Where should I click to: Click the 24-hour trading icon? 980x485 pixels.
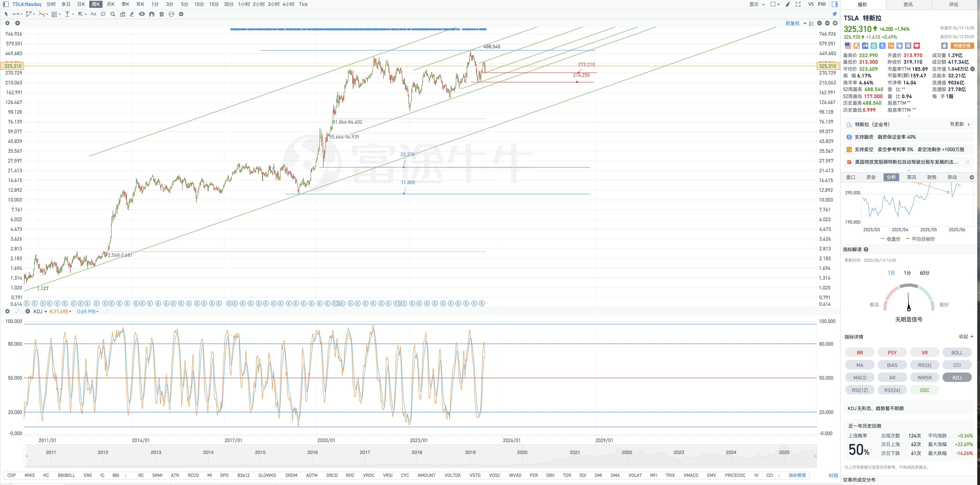[865, 46]
